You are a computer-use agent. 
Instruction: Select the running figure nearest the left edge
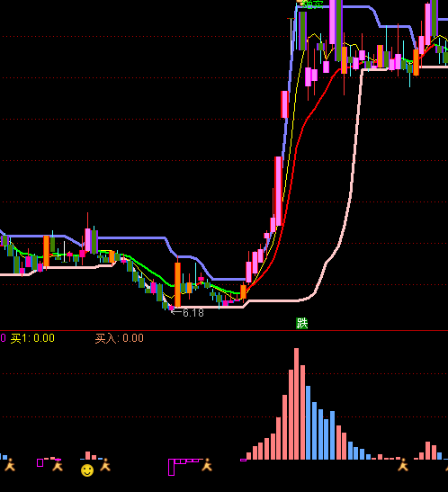[10, 465]
